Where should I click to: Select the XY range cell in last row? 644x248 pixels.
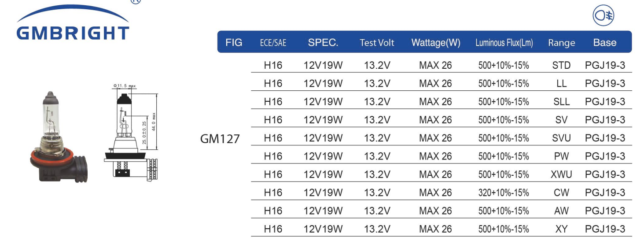(561, 229)
